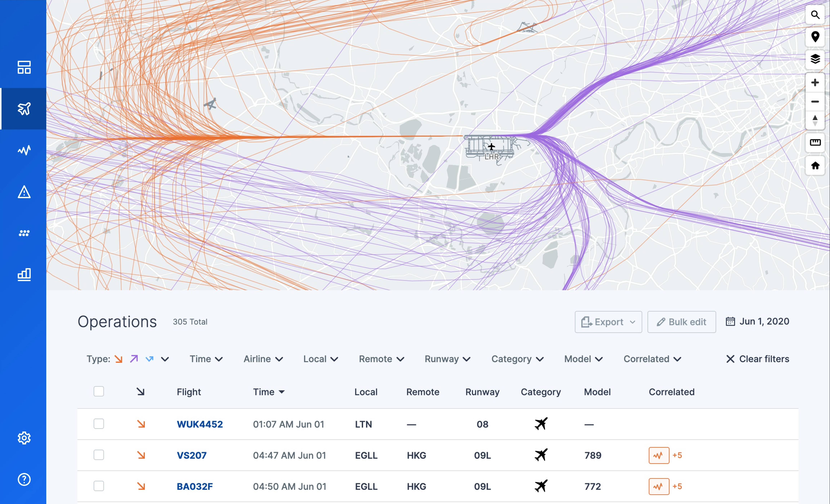Open settings gear in sidebar
This screenshot has width=830, height=504.
[x=24, y=438]
